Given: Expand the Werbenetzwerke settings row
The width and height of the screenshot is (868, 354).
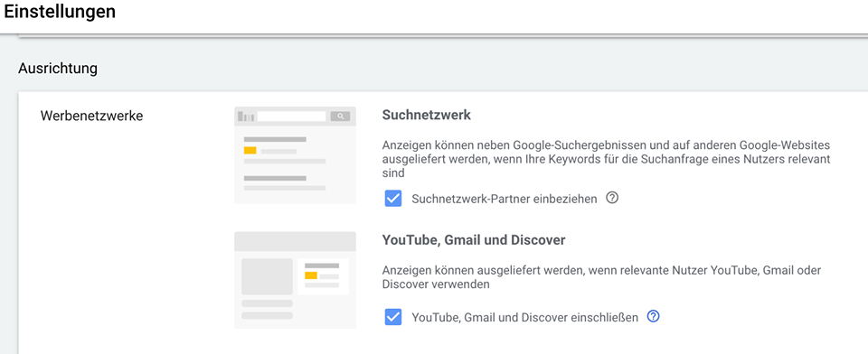Looking at the screenshot, I should (92, 116).
